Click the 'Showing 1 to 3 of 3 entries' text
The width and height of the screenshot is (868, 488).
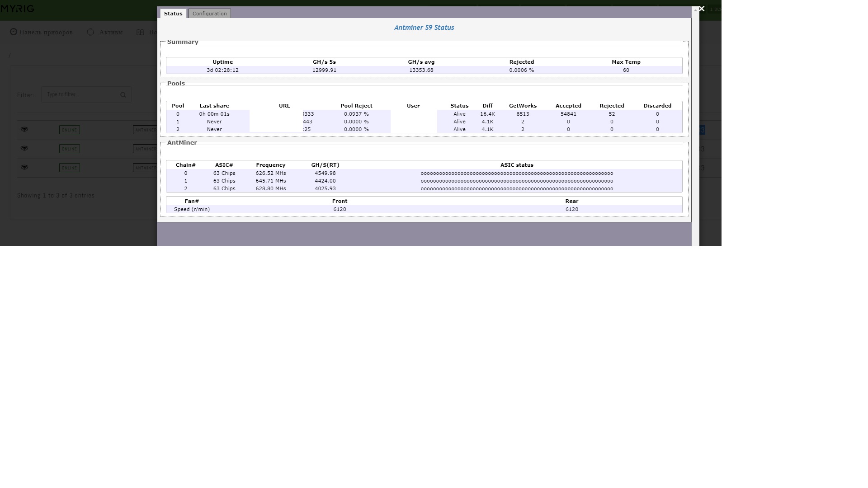(x=56, y=196)
